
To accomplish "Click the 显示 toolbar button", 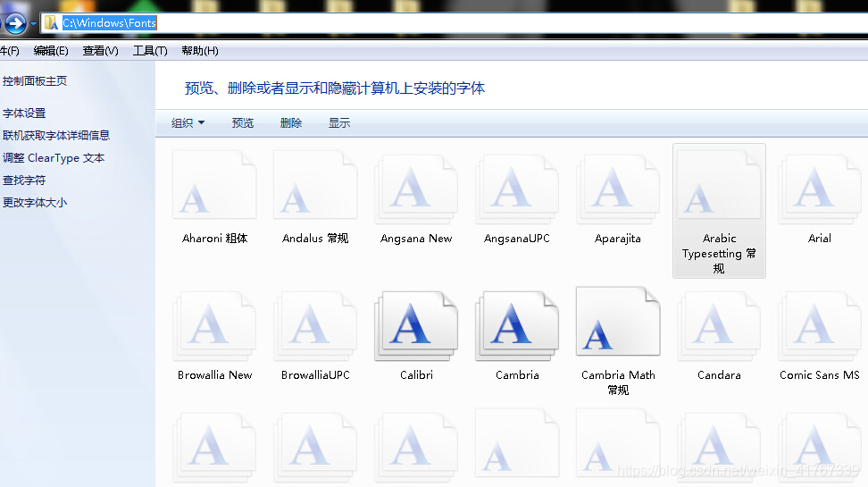I will click(338, 123).
